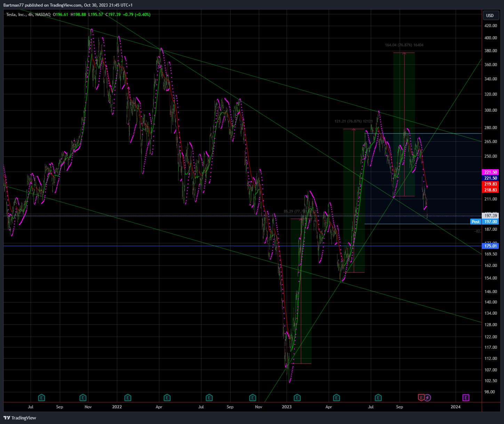Select the magenta 221.50 price tag

pos(490,172)
